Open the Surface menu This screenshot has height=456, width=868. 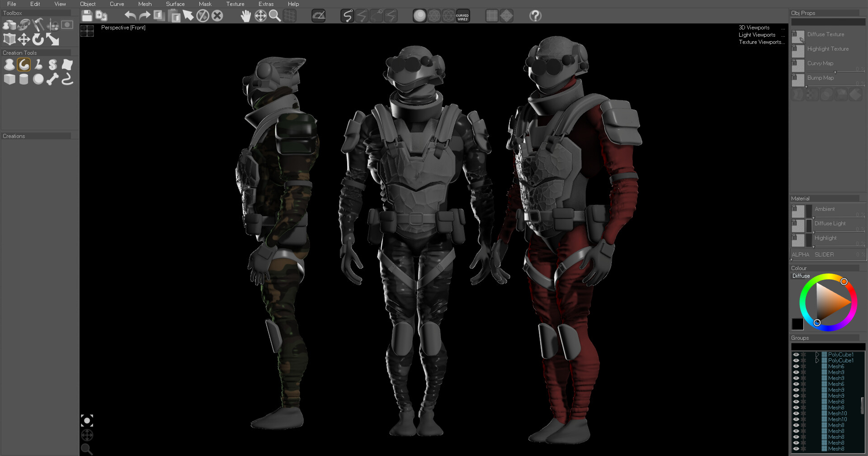point(175,4)
